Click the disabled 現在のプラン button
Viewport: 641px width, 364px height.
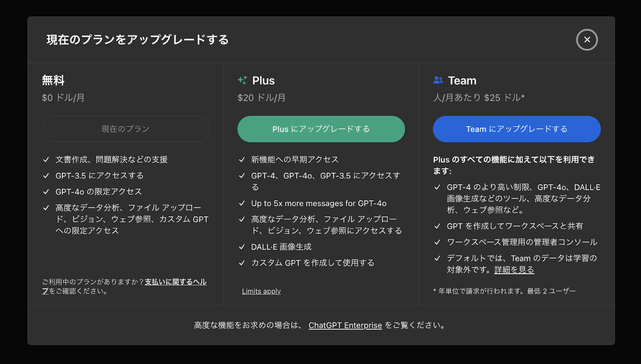pos(125,129)
